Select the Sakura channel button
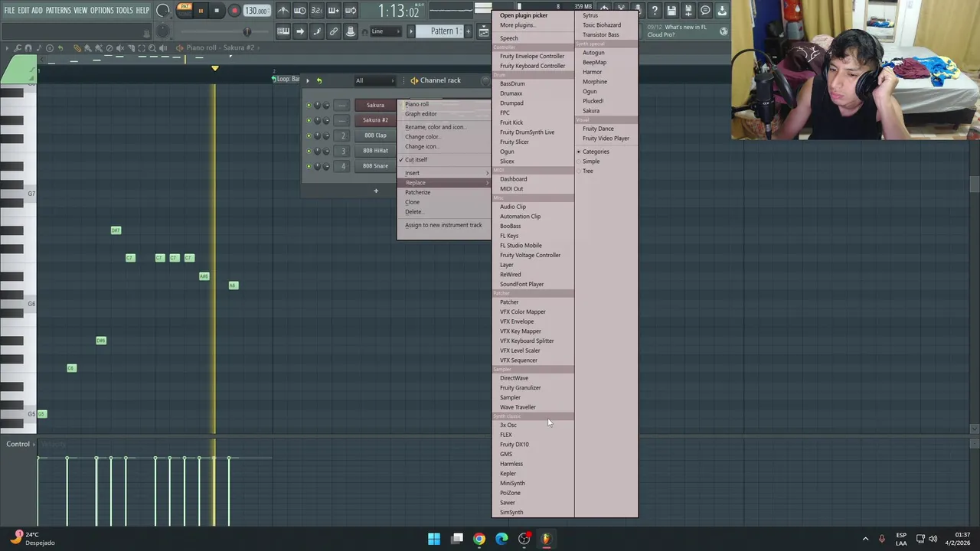This screenshot has width=980, height=551. pos(375,106)
